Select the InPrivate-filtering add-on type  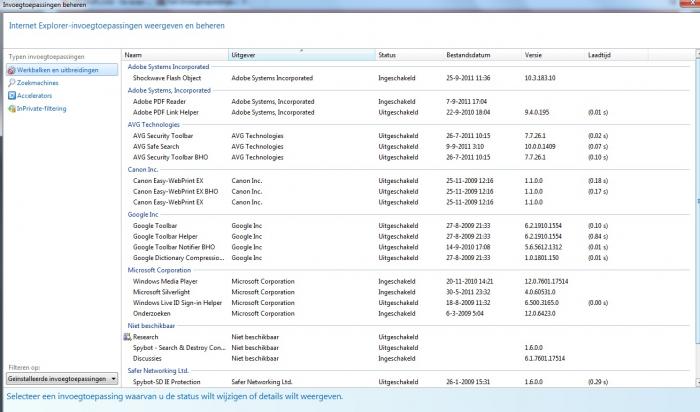point(42,108)
